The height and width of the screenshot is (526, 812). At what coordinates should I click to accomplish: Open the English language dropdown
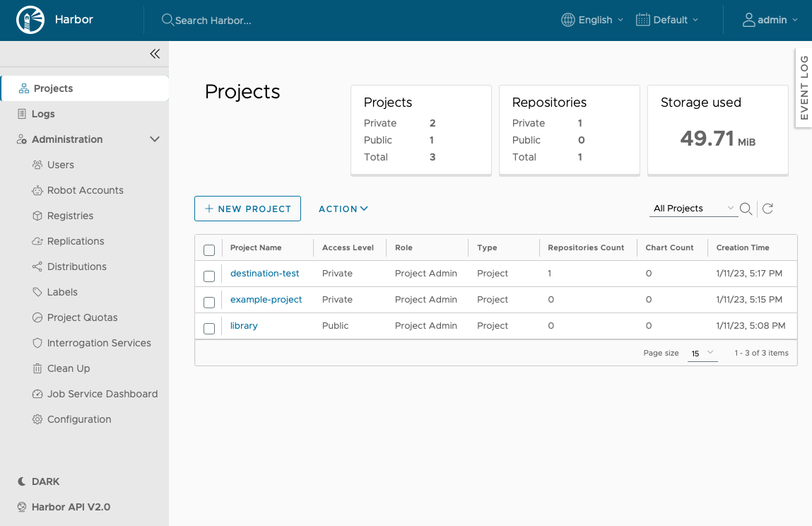click(592, 20)
